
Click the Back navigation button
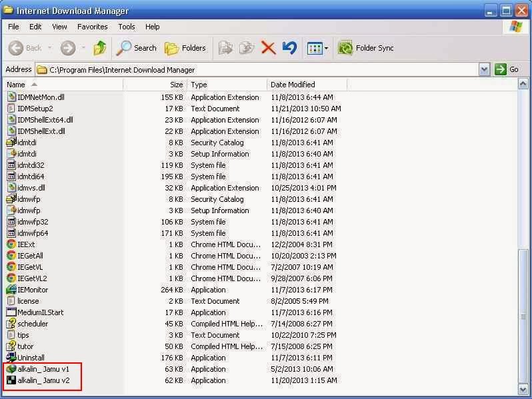coord(25,48)
